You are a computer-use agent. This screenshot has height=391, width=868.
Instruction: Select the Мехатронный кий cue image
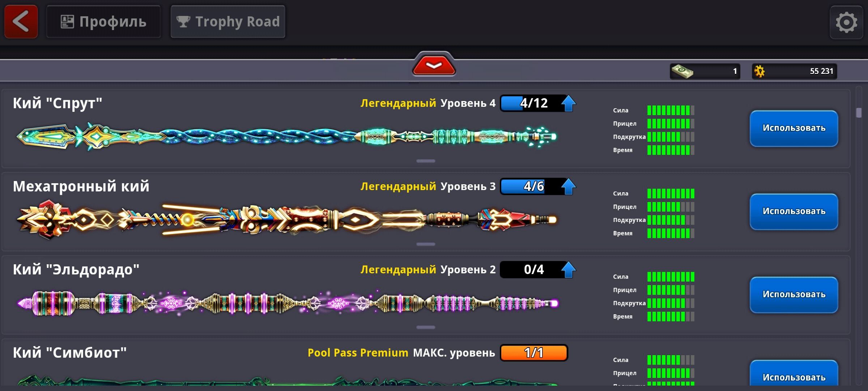click(286, 219)
